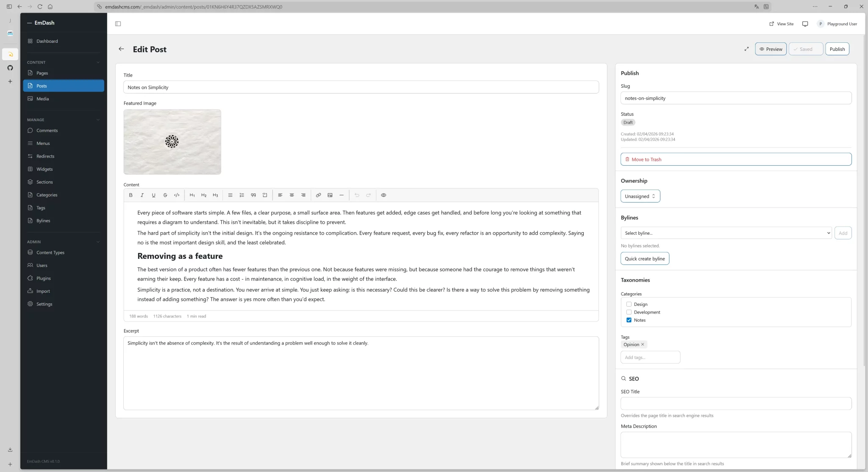Collapse the MANAGE sidebar section

98,120
